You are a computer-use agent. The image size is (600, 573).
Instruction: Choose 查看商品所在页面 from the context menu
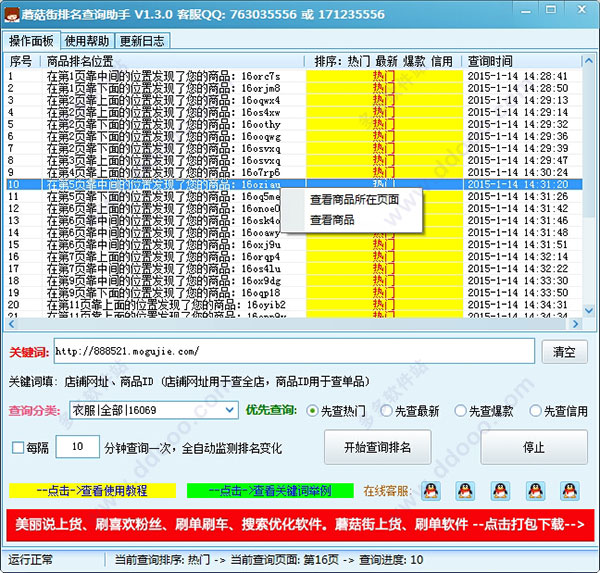354,199
